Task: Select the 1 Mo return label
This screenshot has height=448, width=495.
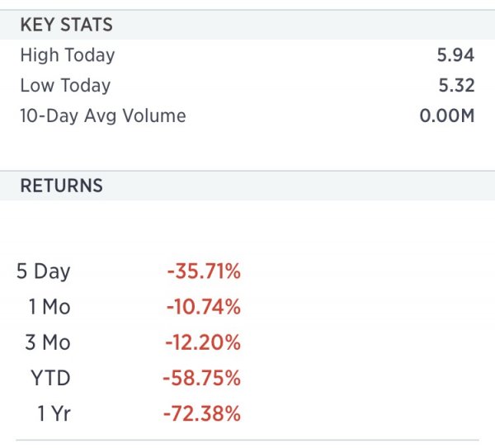Action: (49, 307)
